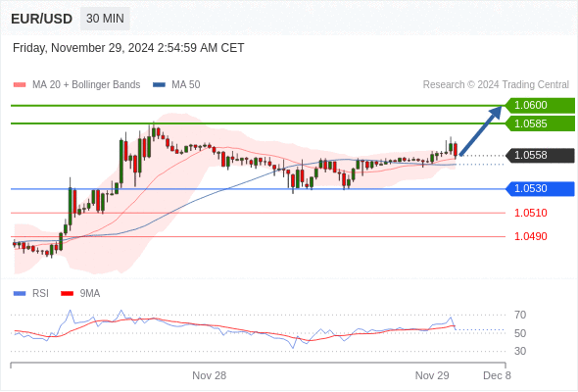Click the 1.0510 support level label

pyautogui.click(x=531, y=213)
